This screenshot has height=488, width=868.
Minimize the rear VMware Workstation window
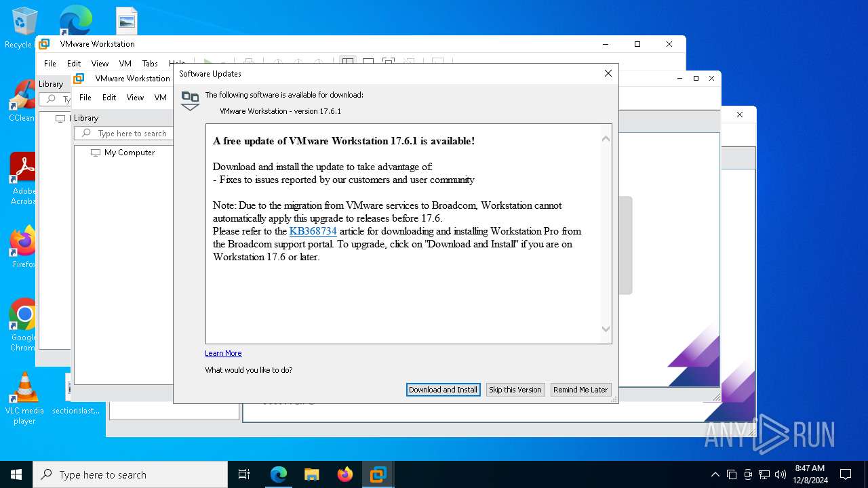coord(606,44)
